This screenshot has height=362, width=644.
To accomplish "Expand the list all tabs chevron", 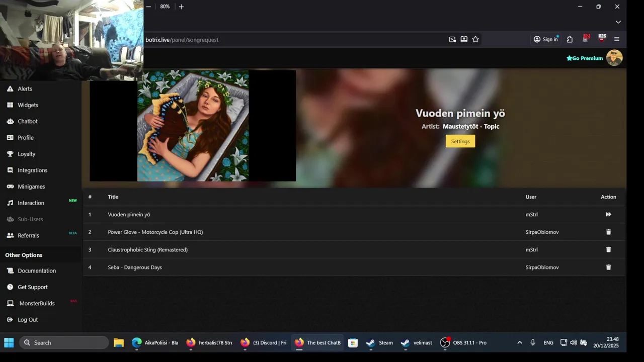I will click(x=618, y=22).
